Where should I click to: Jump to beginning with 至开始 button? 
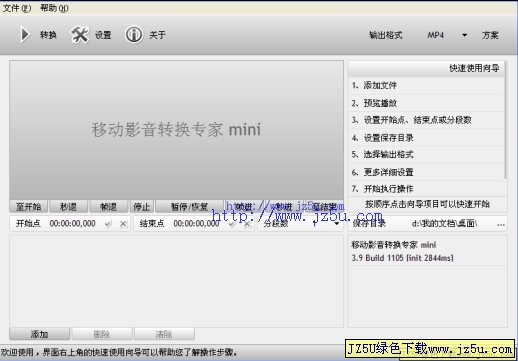[29, 207]
